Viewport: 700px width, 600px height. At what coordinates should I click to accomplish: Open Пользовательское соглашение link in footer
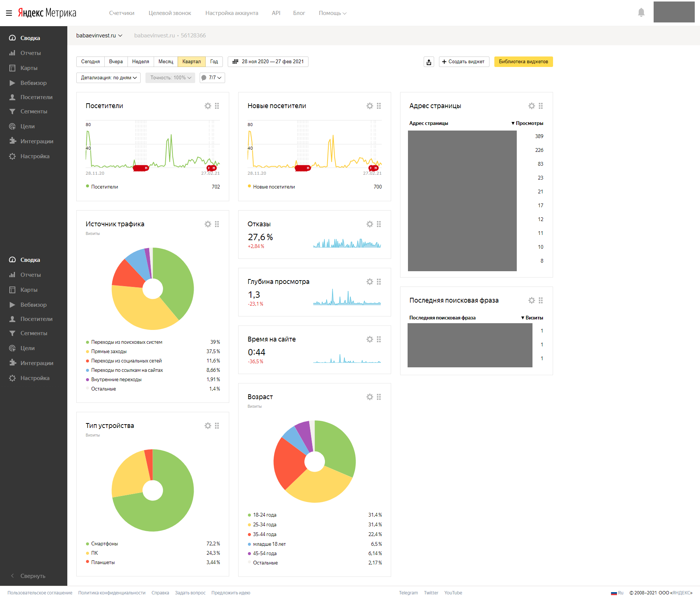[x=40, y=593]
